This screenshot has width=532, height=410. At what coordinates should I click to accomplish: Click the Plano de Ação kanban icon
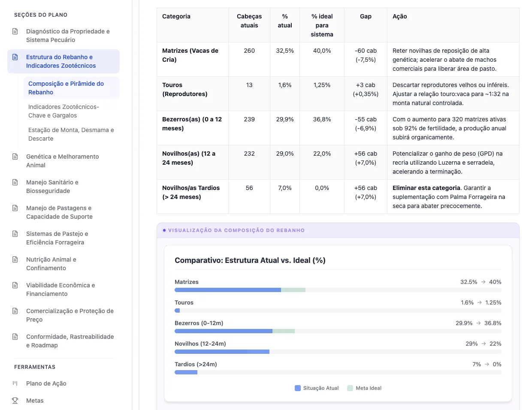[x=15, y=383]
